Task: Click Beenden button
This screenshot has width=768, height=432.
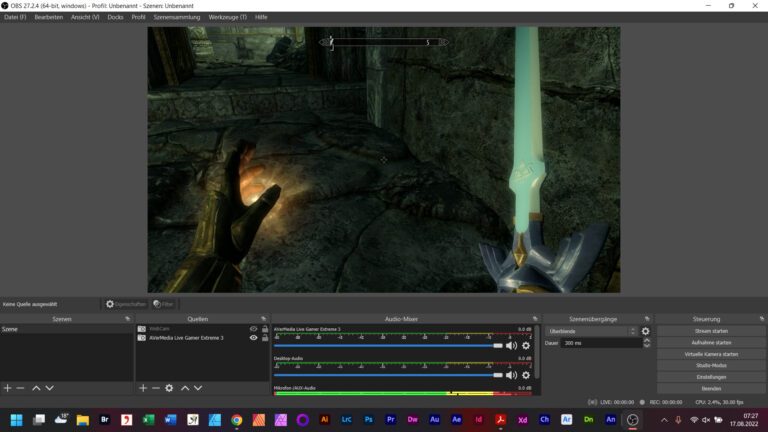Action: [711, 388]
